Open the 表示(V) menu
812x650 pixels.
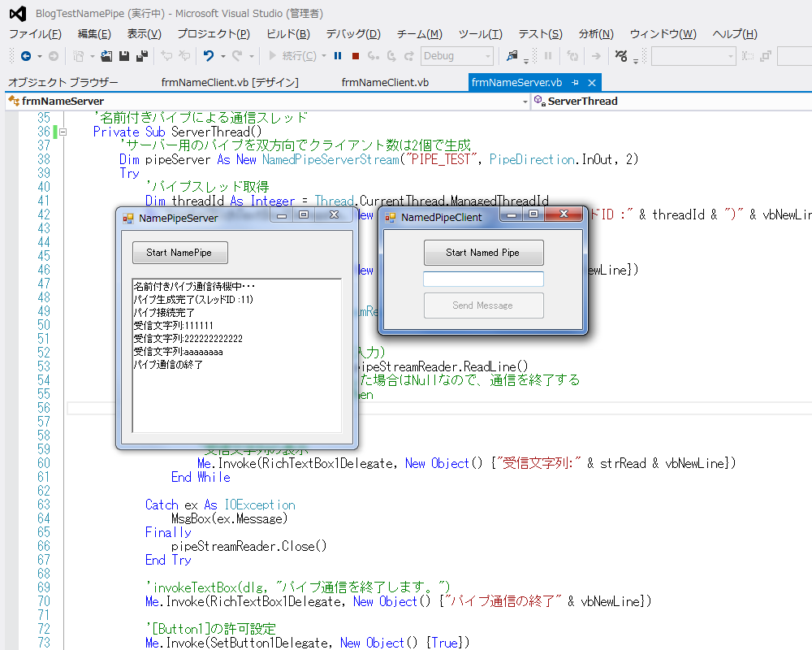tap(145, 34)
